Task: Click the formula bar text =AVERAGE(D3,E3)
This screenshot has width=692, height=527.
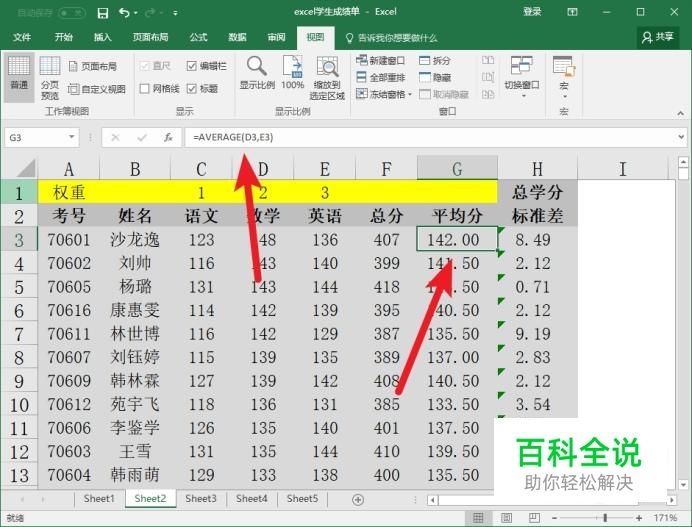Action: [x=233, y=138]
